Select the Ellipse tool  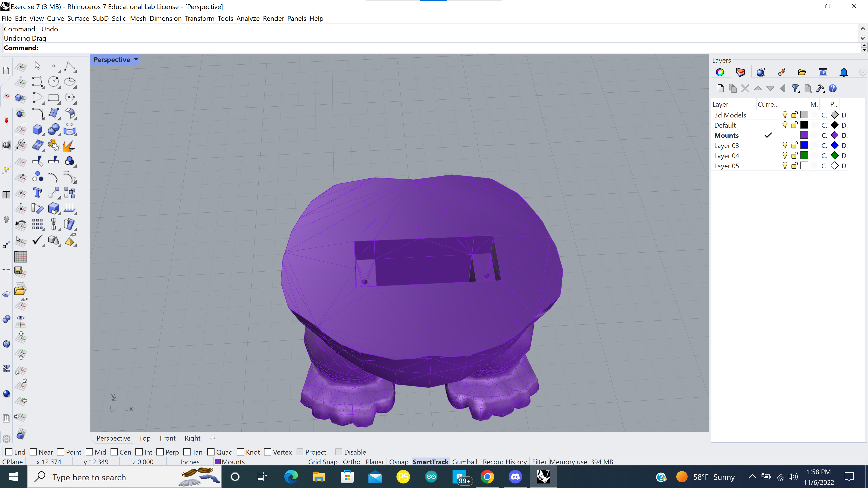pos(70,82)
